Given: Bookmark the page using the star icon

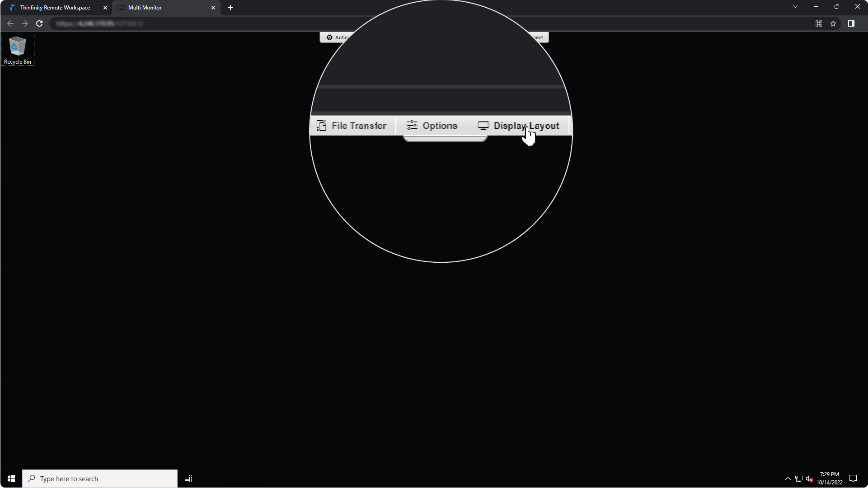Looking at the screenshot, I should tap(833, 23).
